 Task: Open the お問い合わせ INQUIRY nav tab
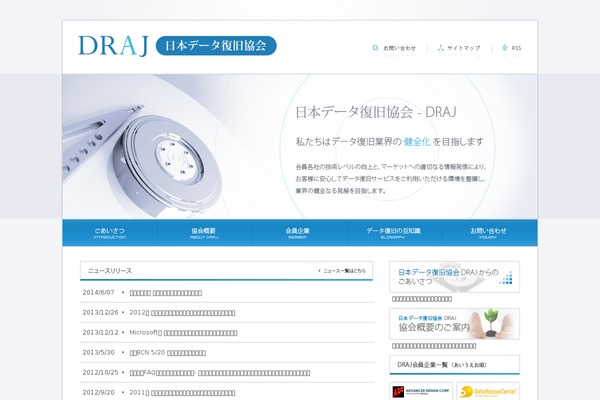(x=489, y=233)
